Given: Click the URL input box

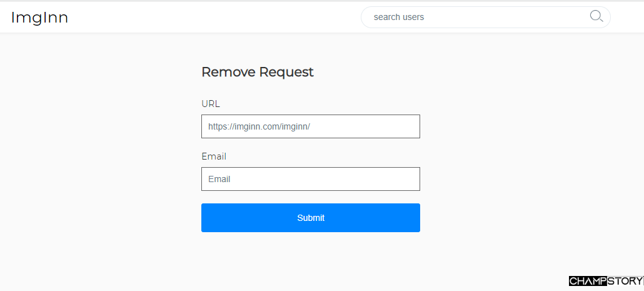Looking at the screenshot, I should point(310,126).
